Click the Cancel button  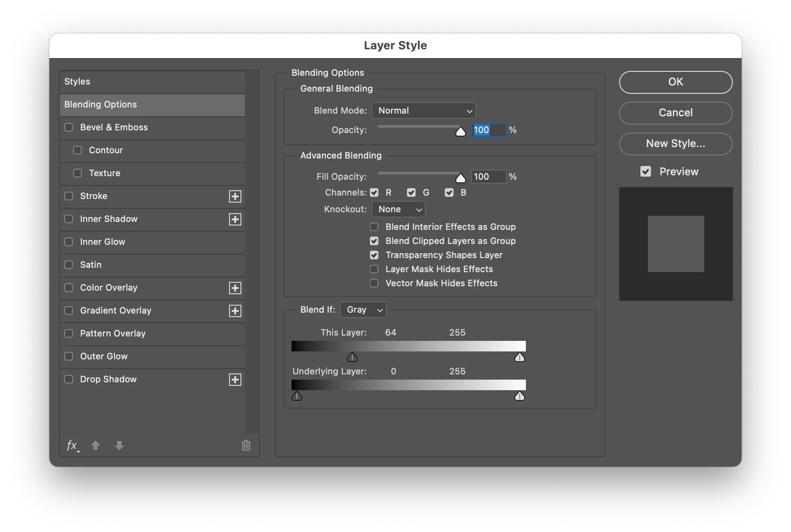tap(676, 113)
